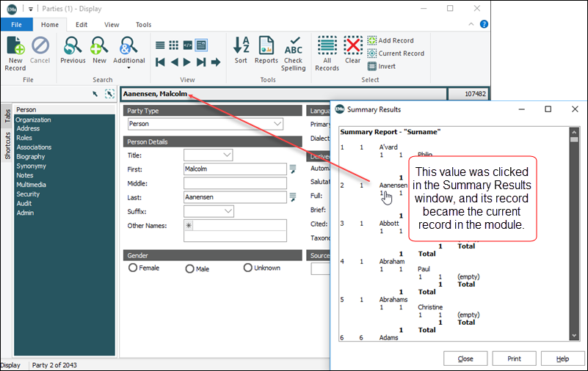Select the Female gender radio button
Viewport: 588px width, 371px height.
click(133, 268)
